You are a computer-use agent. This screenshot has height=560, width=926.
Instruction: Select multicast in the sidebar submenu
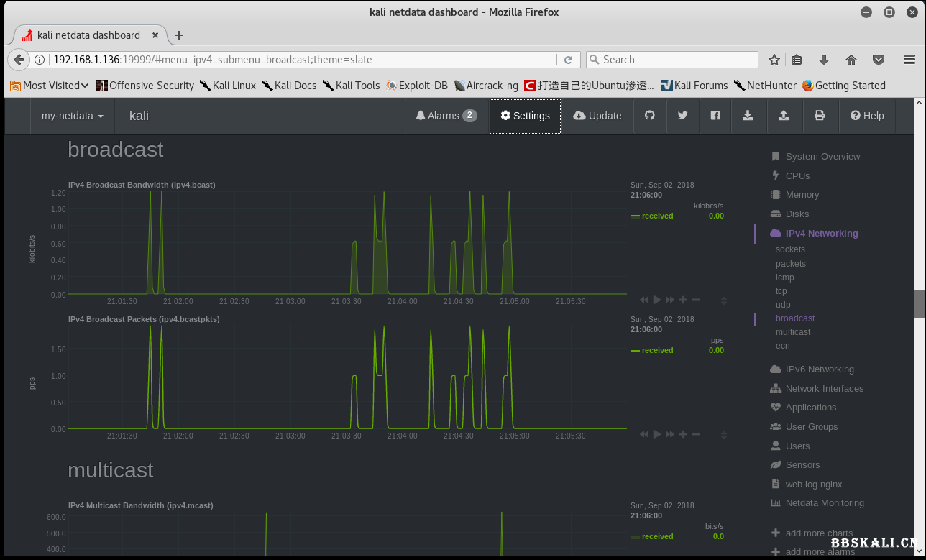[792, 332]
